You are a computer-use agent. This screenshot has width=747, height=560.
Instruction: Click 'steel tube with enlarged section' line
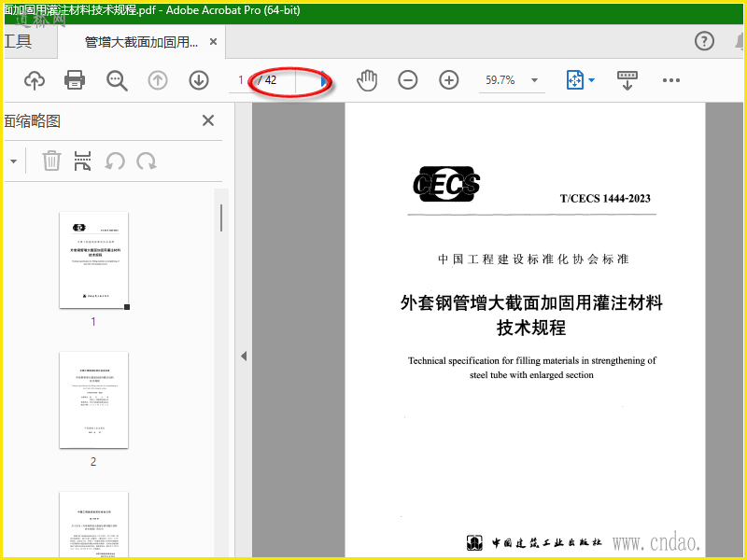531,375
